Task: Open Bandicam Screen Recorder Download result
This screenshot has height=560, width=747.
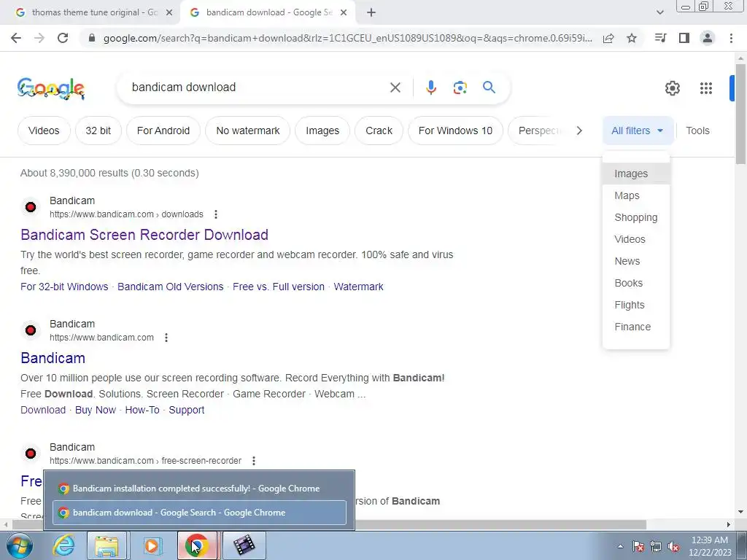Action: pos(144,235)
